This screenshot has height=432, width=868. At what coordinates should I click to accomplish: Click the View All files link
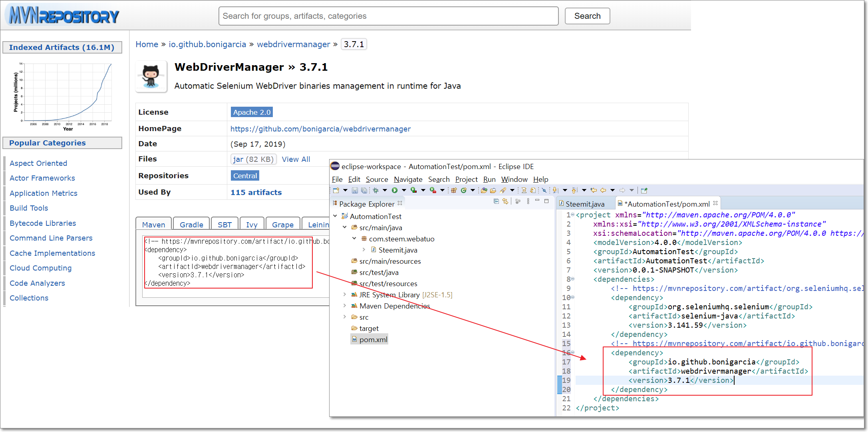pyautogui.click(x=296, y=159)
